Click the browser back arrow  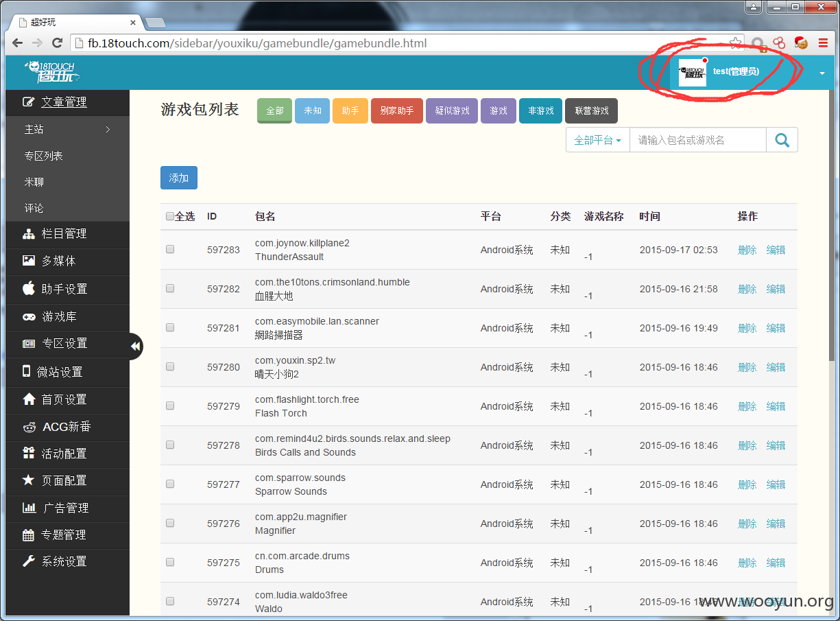(16, 43)
